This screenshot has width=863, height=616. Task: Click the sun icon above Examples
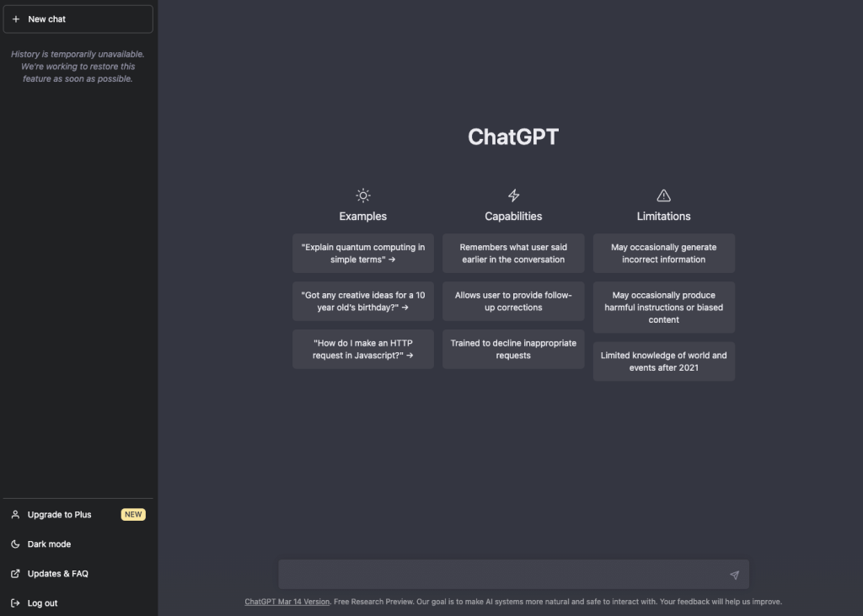(x=362, y=196)
